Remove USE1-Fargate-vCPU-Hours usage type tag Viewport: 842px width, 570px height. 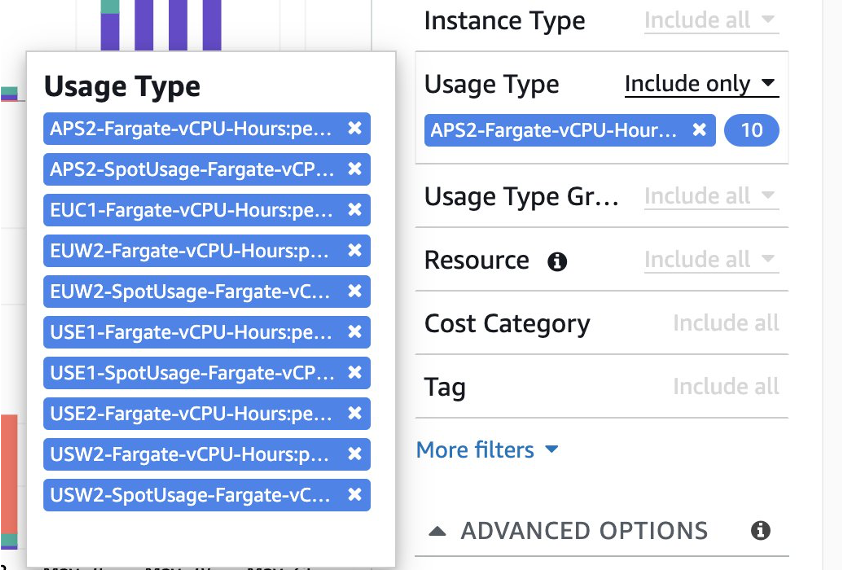pyautogui.click(x=354, y=332)
